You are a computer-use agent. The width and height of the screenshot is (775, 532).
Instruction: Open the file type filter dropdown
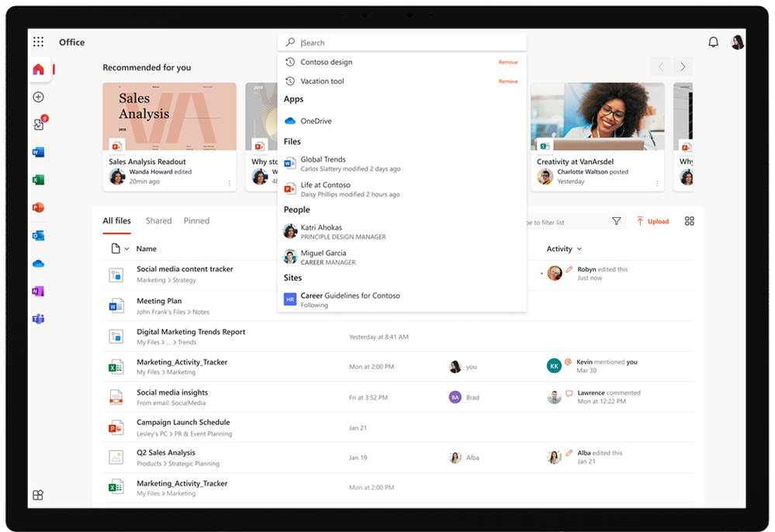tap(119, 248)
